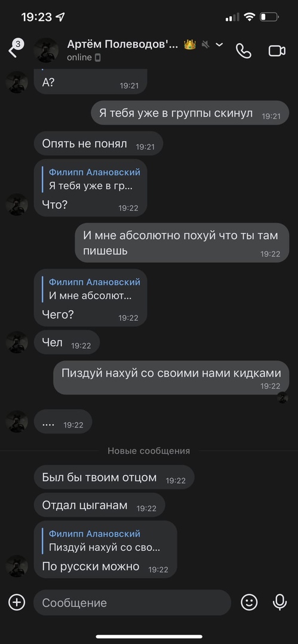Expand the chat header dropdown chevron
The width and height of the screenshot is (298, 644).
point(219,44)
